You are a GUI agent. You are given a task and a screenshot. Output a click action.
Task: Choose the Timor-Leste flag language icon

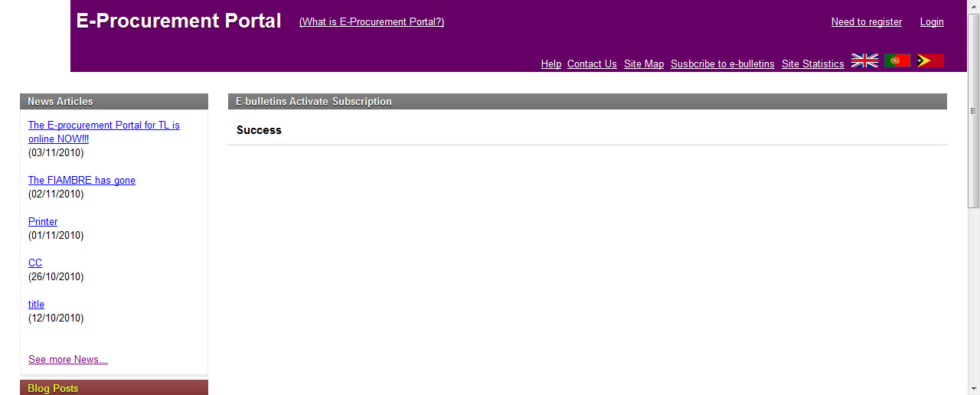tap(930, 61)
